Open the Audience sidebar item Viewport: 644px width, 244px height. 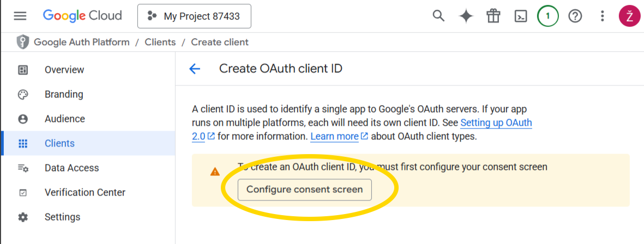click(x=88, y=119)
